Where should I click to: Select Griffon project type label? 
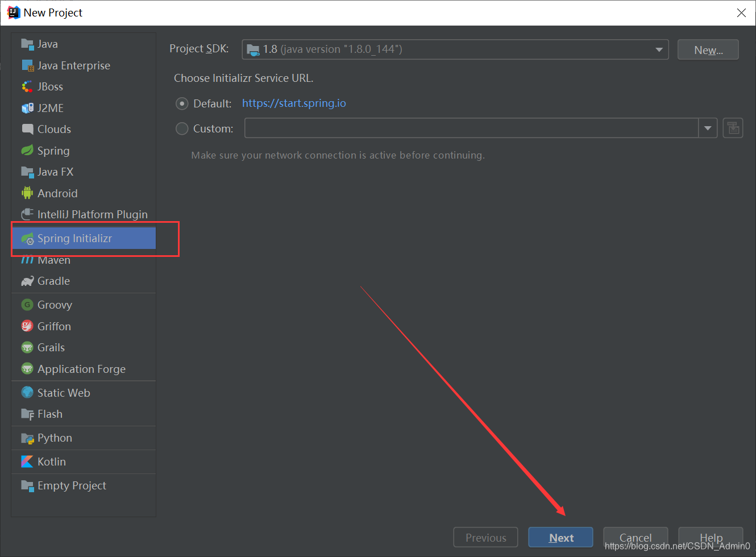tap(54, 326)
